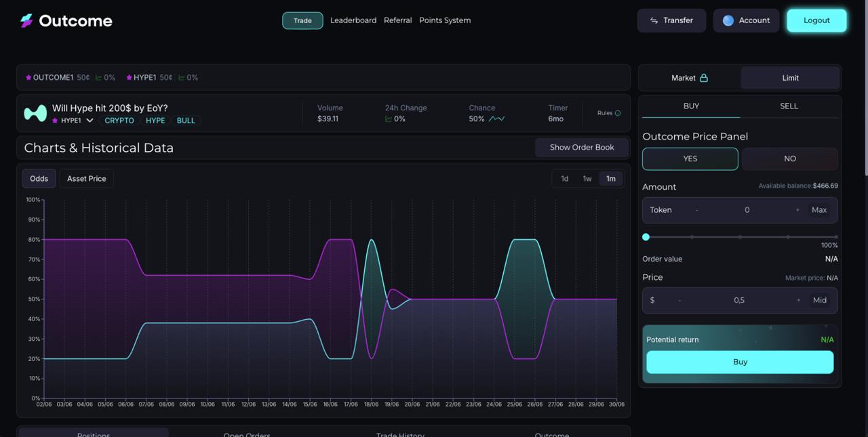
Task: Open the Rules info icon
Action: point(616,113)
